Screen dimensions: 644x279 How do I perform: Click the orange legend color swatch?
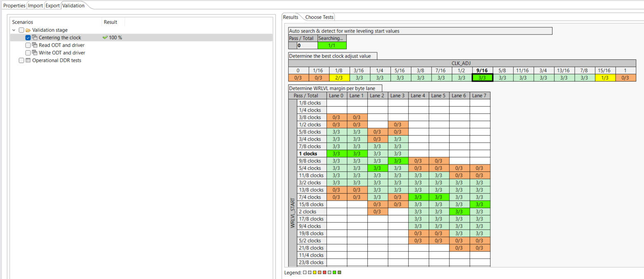coord(320,272)
